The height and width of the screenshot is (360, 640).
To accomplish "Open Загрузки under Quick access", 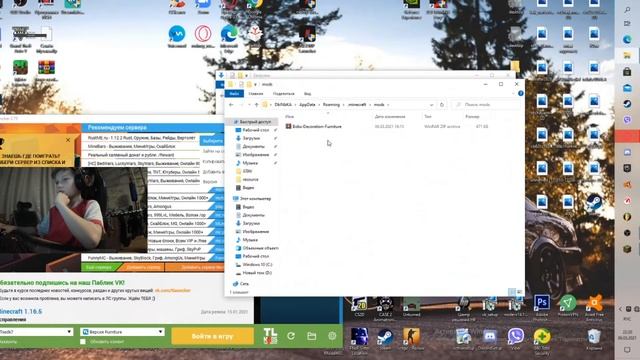I will click(251, 138).
